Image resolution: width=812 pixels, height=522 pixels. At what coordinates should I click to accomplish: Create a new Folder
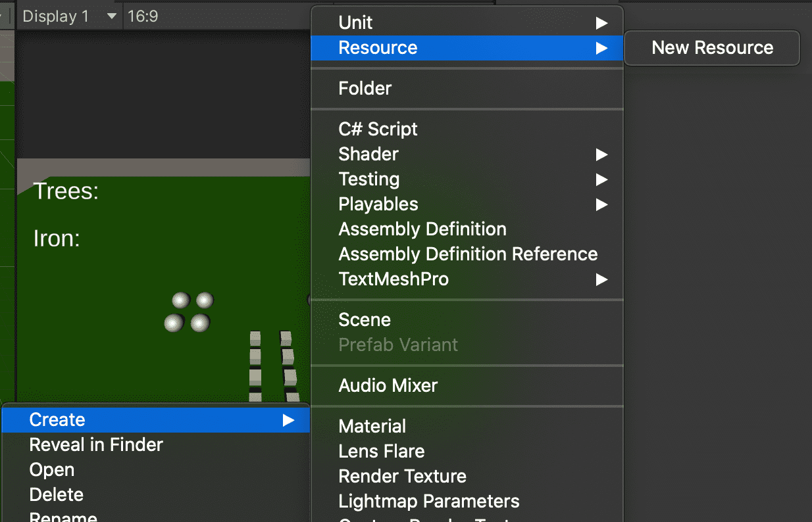tap(467, 88)
